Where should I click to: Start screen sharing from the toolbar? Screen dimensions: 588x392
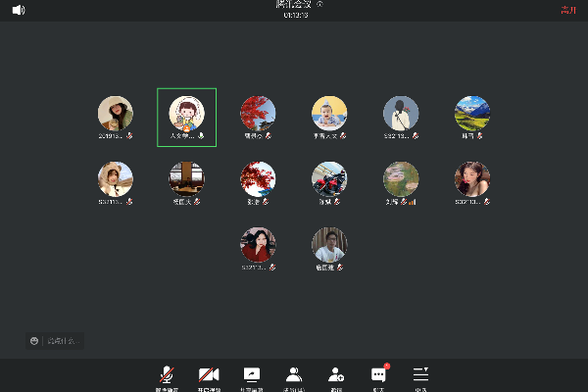(252, 374)
